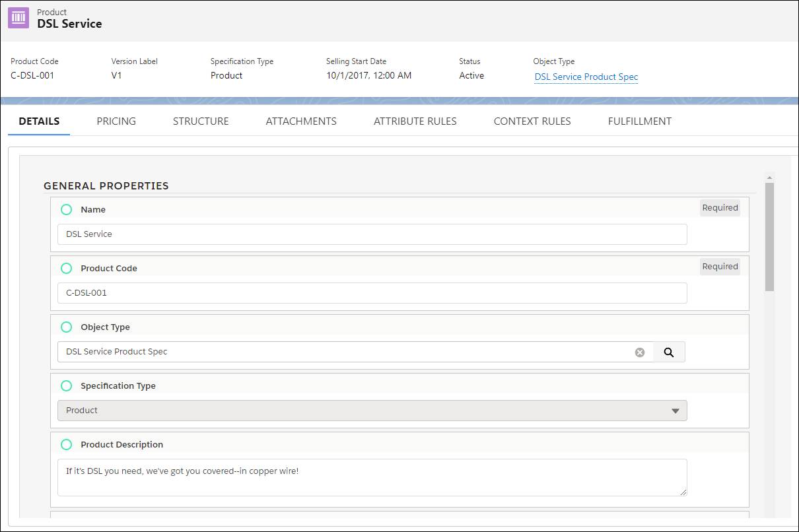Screen dimensions: 799x532
Task: Click the Selling Start Date value 10/1/2017
Action: coord(368,75)
